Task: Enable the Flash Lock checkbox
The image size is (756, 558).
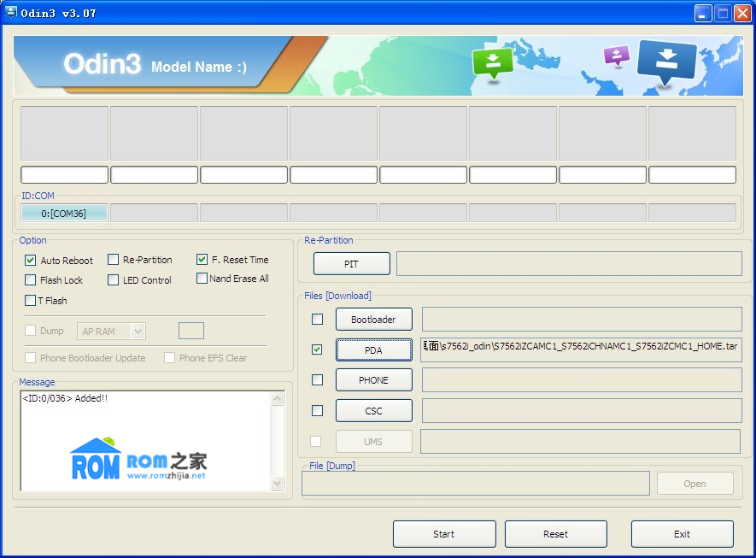Action: [30, 280]
